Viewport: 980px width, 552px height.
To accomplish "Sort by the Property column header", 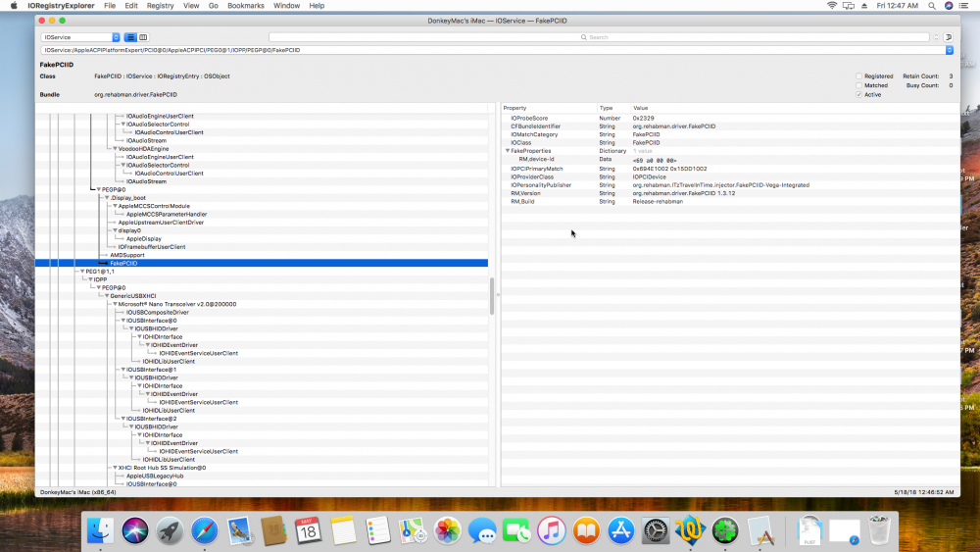I will [x=550, y=108].
